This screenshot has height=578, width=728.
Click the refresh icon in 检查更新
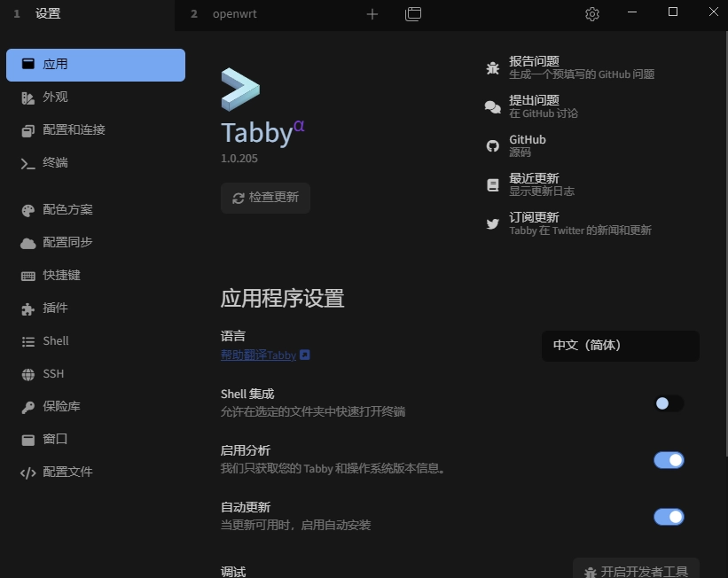(x=239, y=199)
